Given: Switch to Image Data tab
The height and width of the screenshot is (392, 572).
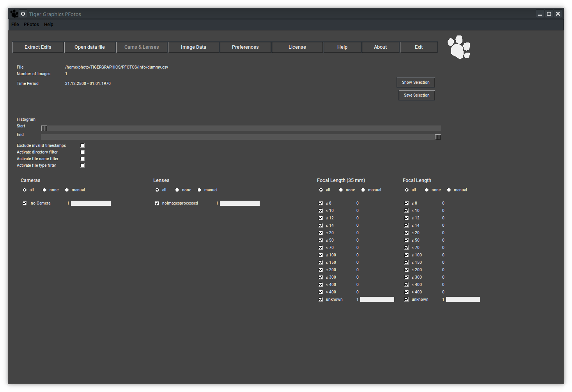Looking at the screenshot, I should tap(193, 47).
